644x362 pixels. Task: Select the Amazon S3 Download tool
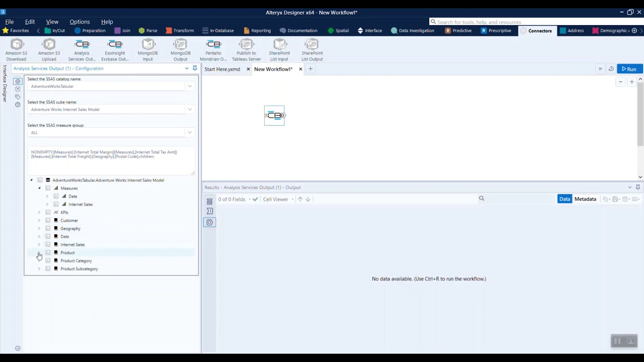click(x=16, y=50)
